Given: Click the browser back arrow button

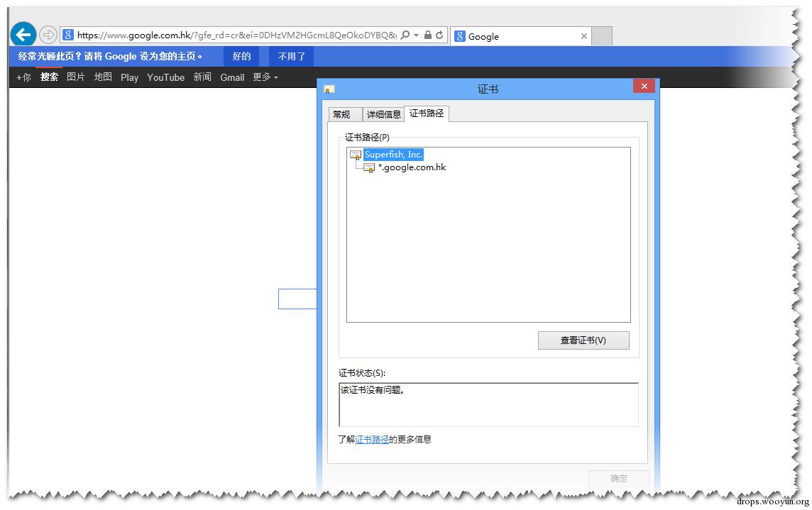Looking at the screenshot, I should pyautogui.click(x=23, y=35).
